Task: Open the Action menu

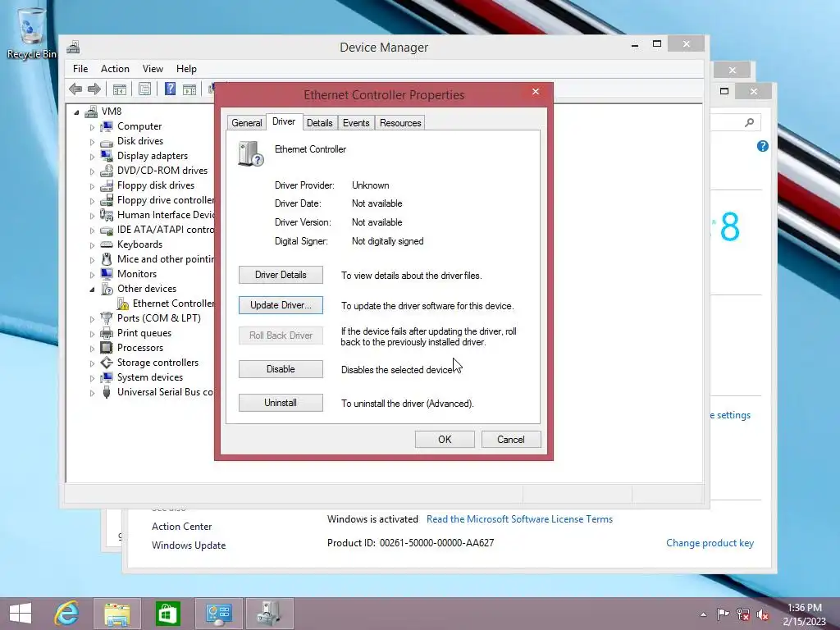Action: point(115,69)
